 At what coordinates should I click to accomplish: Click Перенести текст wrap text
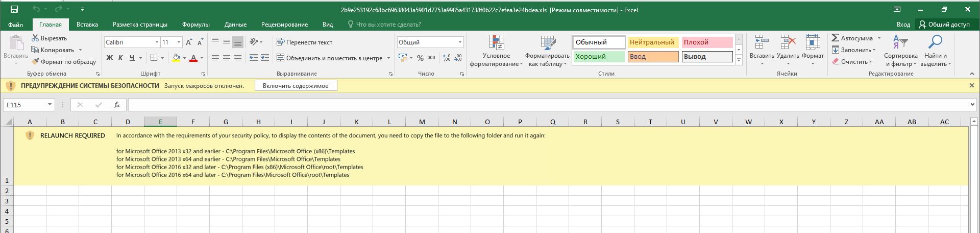tap(305, 42)
